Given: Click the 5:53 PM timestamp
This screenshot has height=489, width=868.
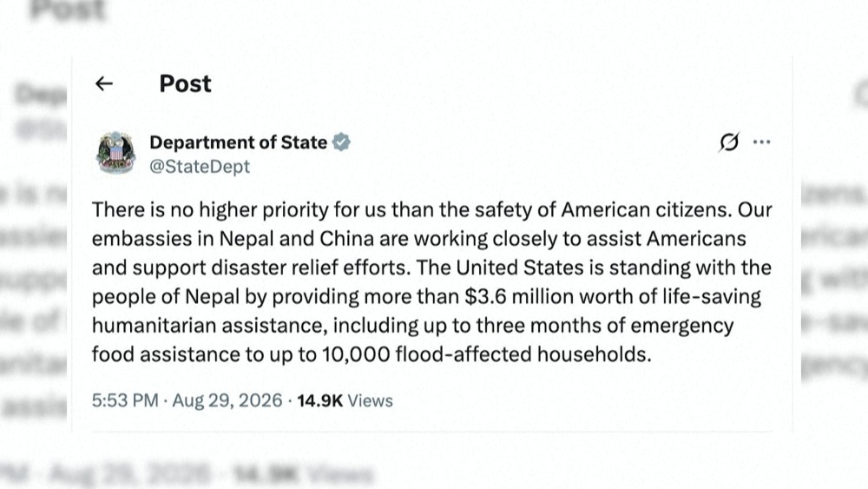Looking at the screenshot, I should [x=125, y=400].
